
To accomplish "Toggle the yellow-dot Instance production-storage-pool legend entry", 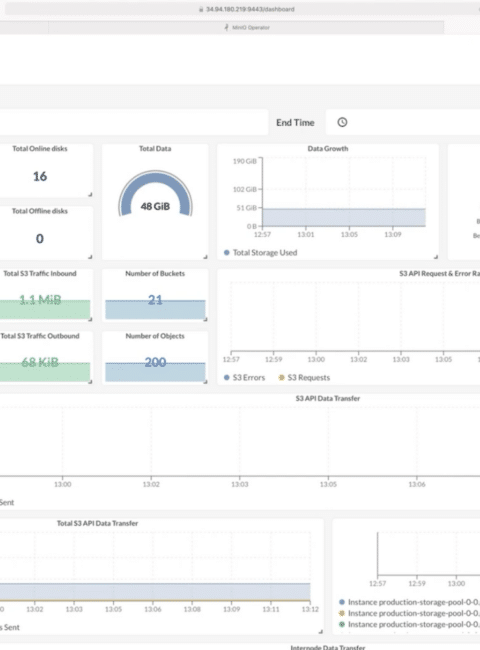I will pyautogui.click(x=410, y=613).
